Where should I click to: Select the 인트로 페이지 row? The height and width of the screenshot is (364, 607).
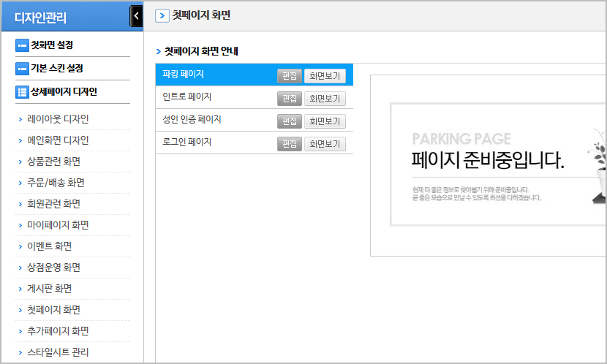pyautogui.click(x=255, y=97)
